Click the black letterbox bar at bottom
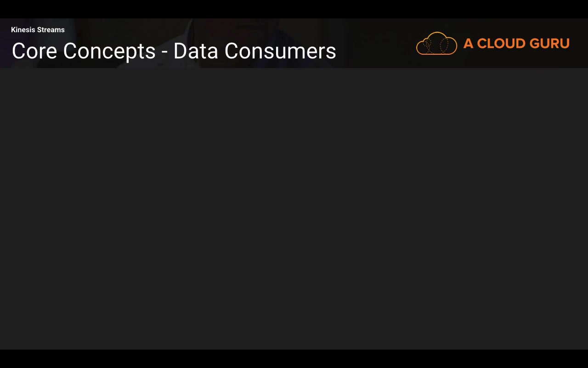 point(294,359)
